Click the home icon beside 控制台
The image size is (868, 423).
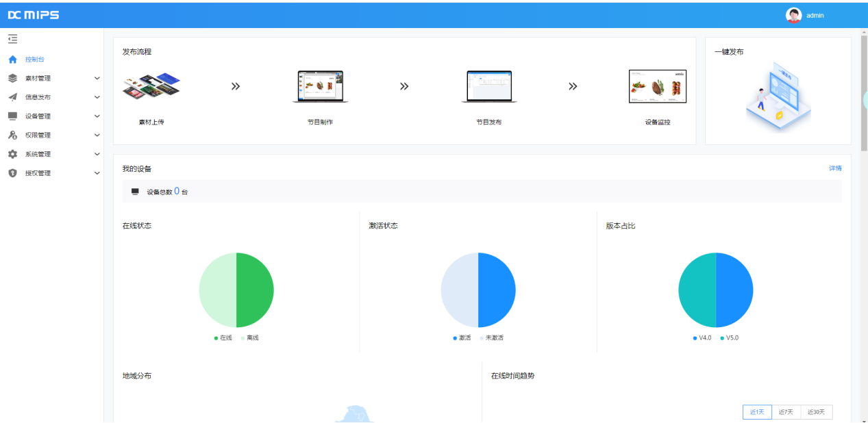pyautogui.click(x=12, y=60)
